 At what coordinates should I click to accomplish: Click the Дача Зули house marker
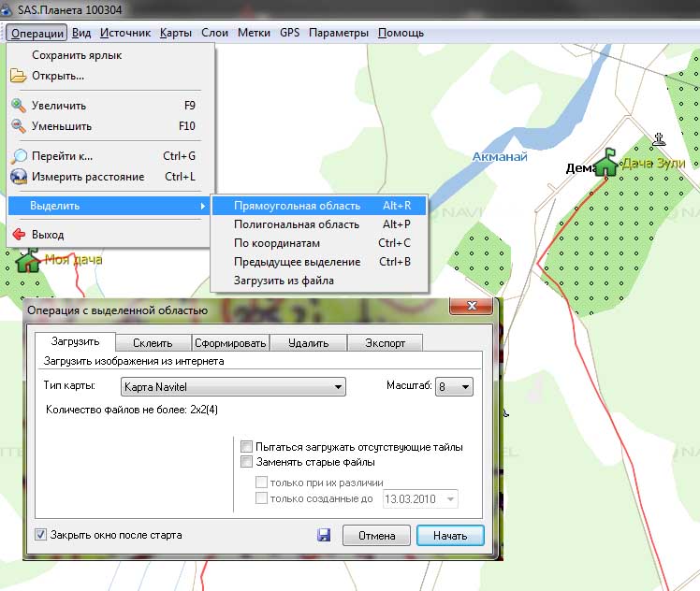coord(606,163)
